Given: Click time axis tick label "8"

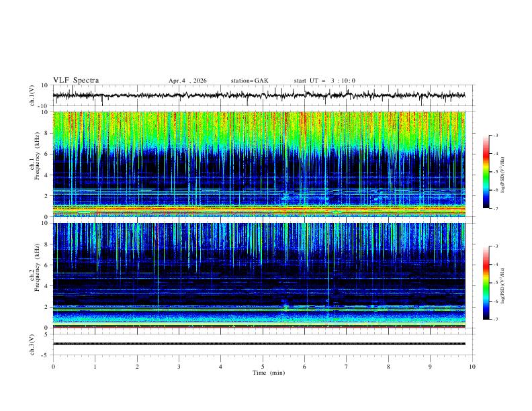Looking at the screenshot, I should pyautogui.click(x=388, y=367).
